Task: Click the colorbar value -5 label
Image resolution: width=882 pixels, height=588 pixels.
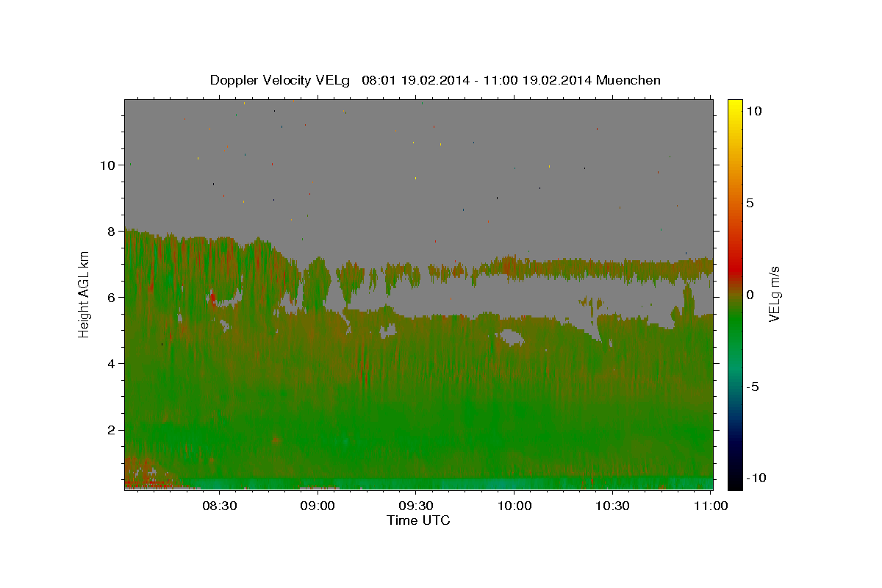Action: [752, 387]
